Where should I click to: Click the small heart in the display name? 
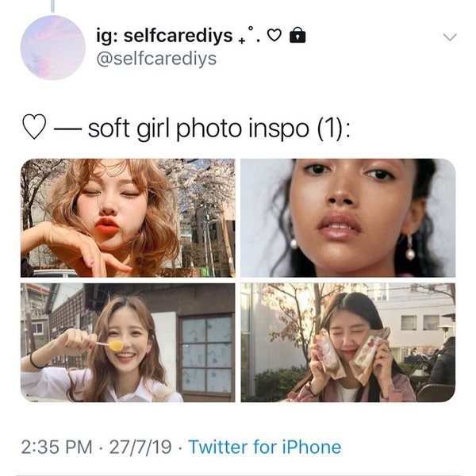(275, 36)
